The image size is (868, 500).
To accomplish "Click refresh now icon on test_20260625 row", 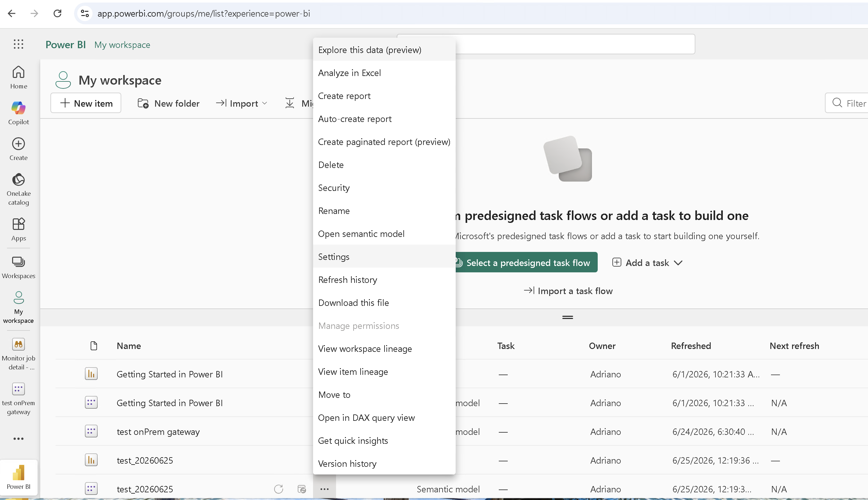I will point(278,489).
